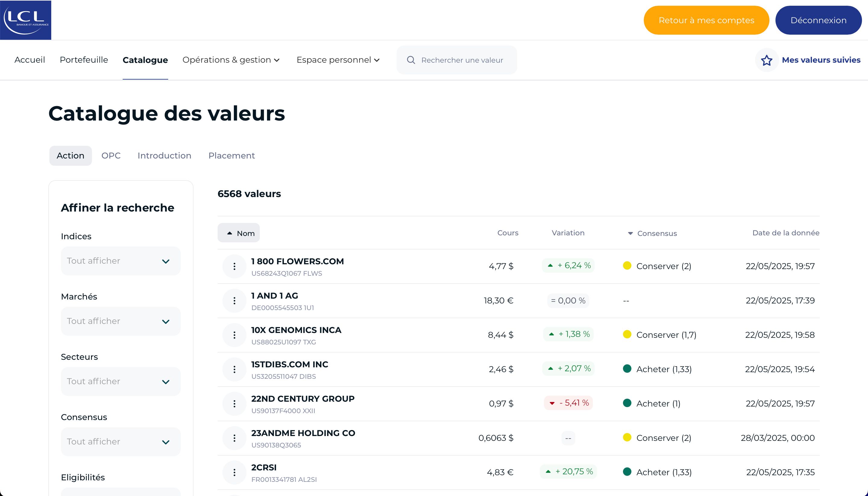Click green consensus dot for 1STDIBS.COM INC
Viewport: 868px width, 496px height.
coord(627,369)
